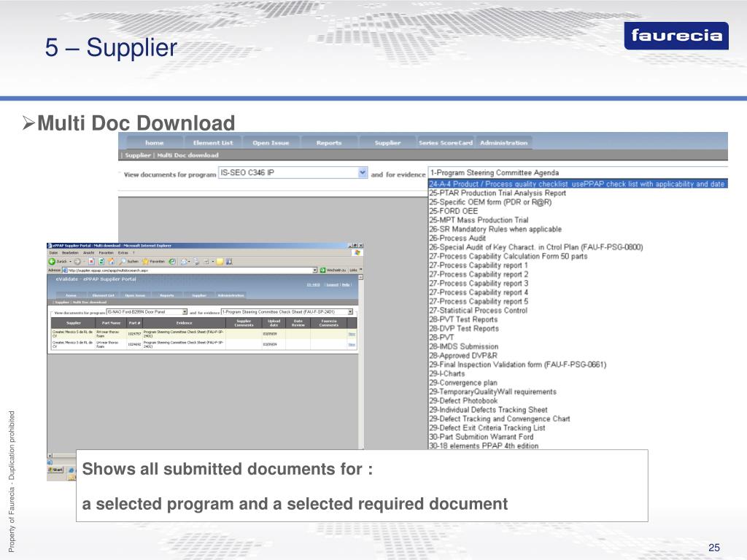Image resolution: width=747 pixels, height=560 pixels.
Task: Open the Windows Start button
Action: click(56, 470)
